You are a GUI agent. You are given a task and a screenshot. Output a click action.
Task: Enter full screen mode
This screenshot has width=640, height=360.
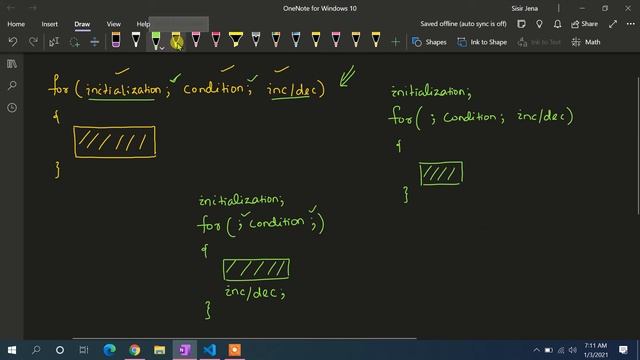click(612, 24)
